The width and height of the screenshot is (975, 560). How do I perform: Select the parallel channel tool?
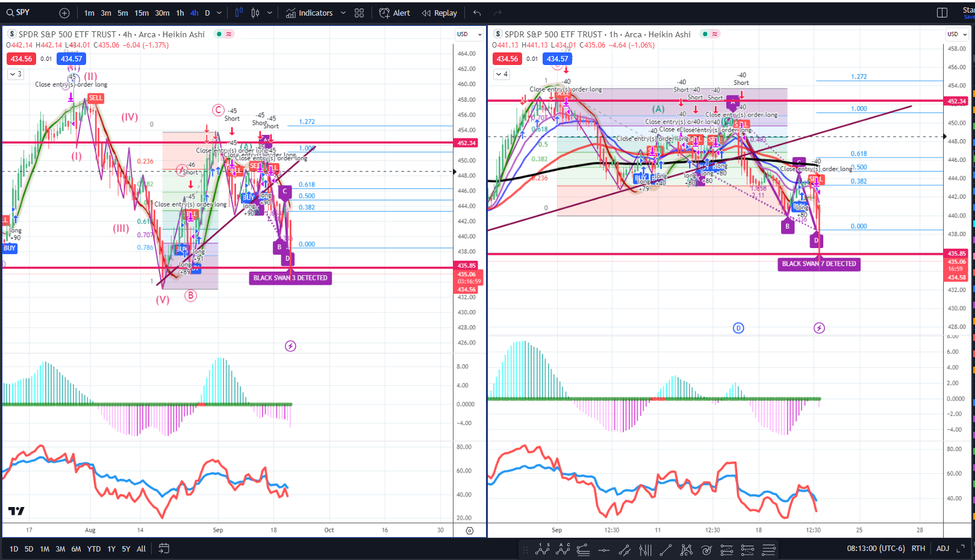625,549
